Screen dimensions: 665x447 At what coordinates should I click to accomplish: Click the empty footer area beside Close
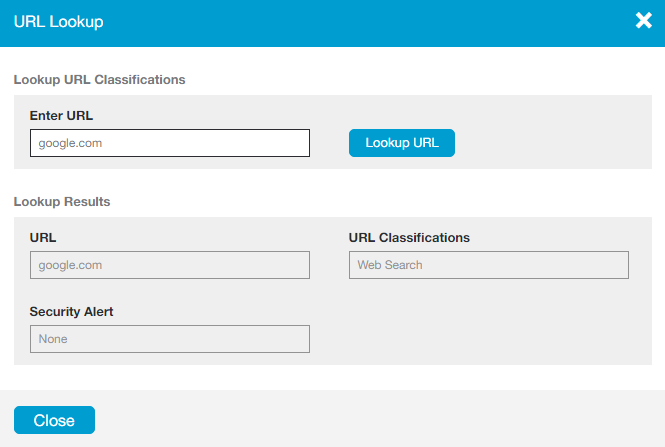pos(380,420)
